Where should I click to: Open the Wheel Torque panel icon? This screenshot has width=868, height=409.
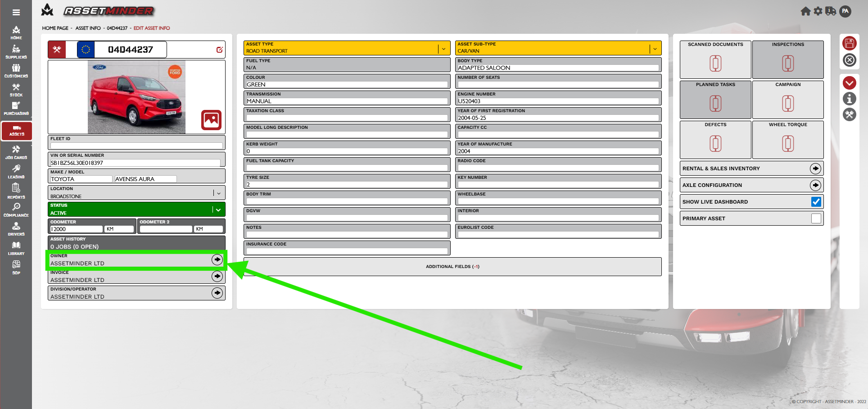point(787,144)
